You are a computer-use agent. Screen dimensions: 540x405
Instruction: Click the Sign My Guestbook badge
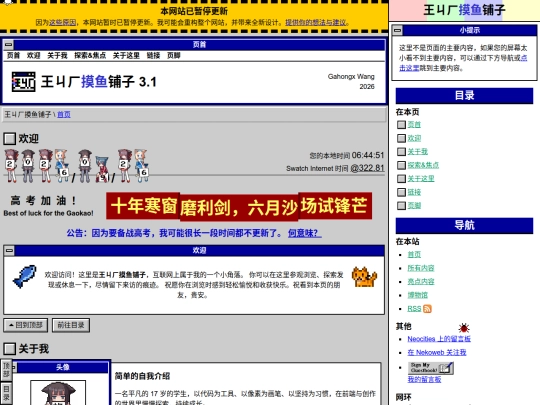click(430, 368)
